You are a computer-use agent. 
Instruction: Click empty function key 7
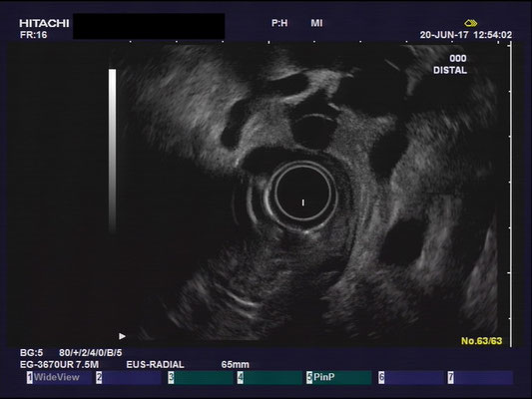[x=480, y=377]
